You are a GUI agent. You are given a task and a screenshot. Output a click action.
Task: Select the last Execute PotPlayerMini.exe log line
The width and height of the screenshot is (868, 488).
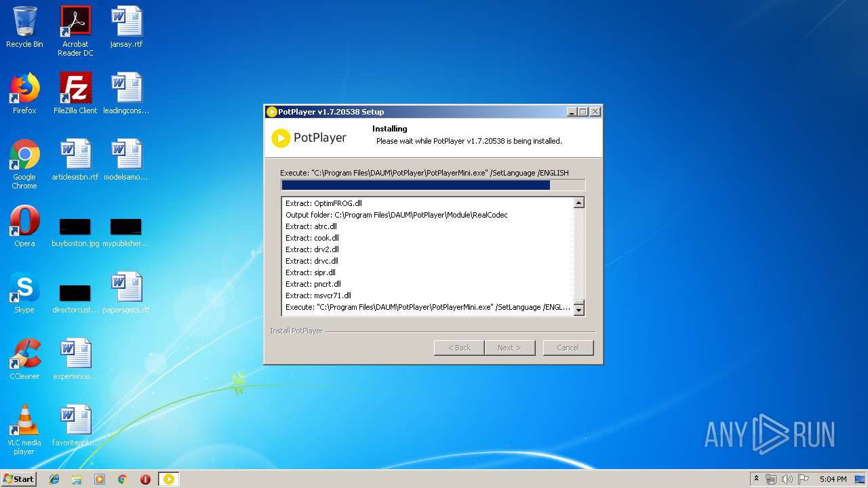(427, 307)
